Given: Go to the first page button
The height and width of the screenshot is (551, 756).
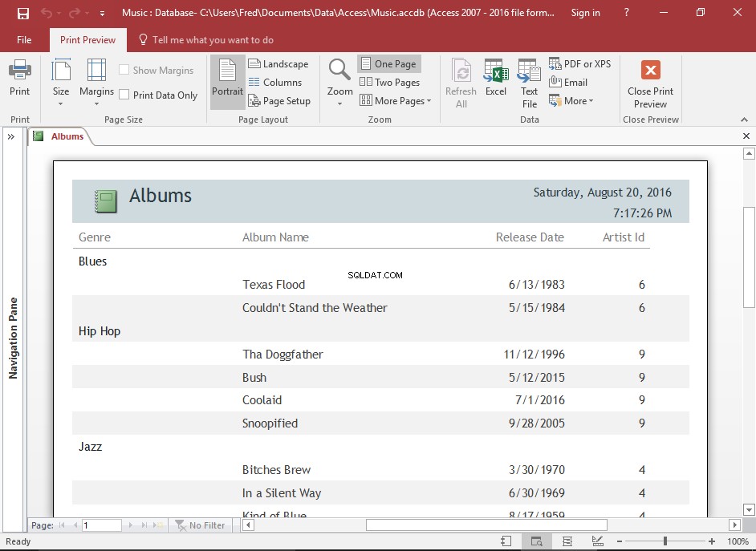Looking at the screenshot, I should [x=62, y=525].
